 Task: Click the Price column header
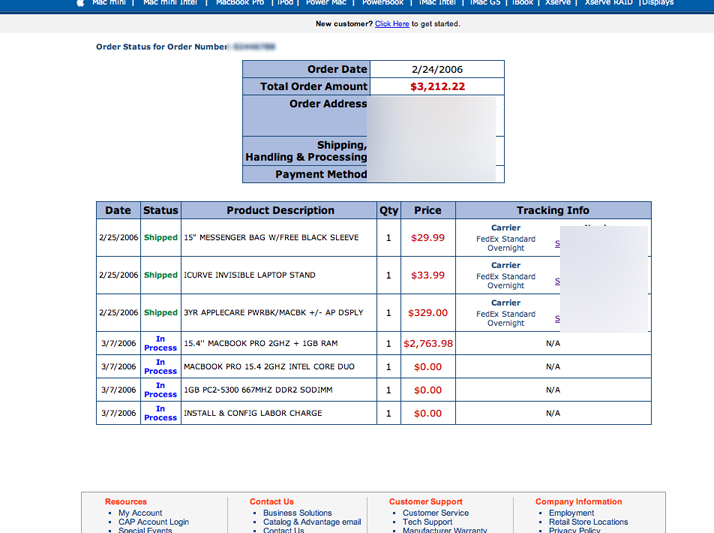(x=428, y=210)
